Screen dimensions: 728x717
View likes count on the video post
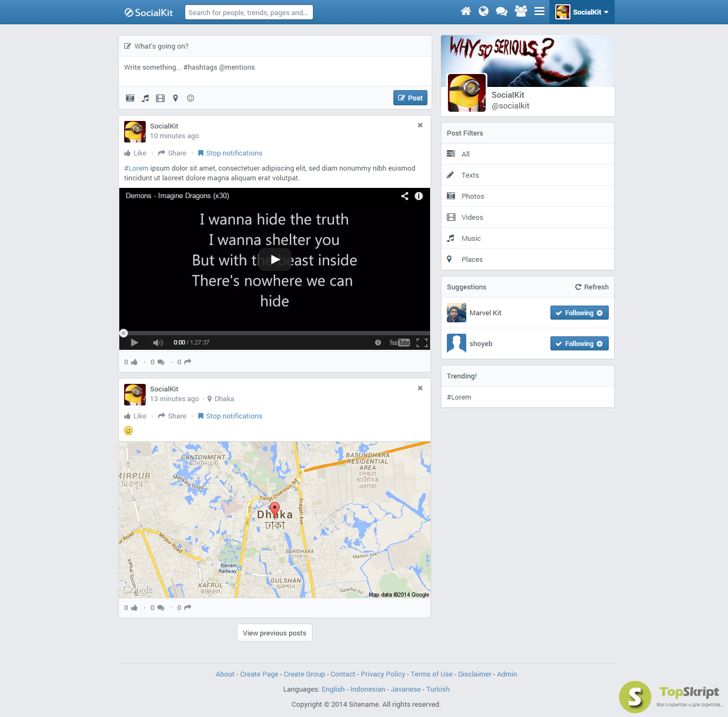pos(131,362)
